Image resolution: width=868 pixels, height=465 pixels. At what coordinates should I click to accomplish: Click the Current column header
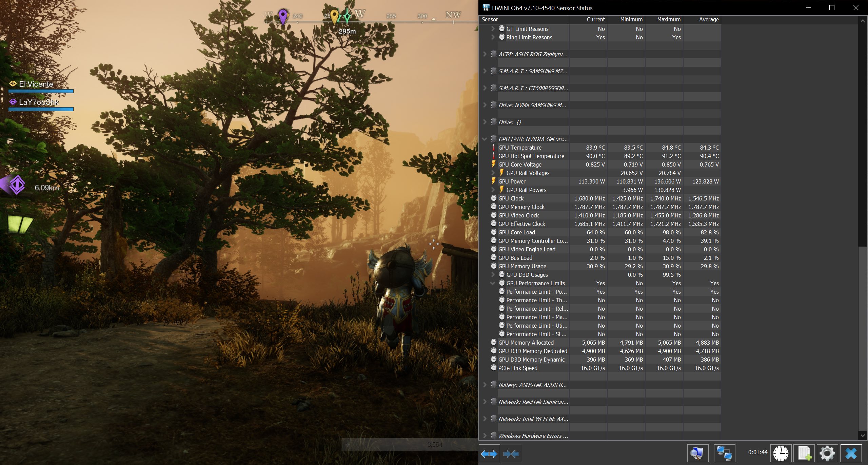point(588,19)
